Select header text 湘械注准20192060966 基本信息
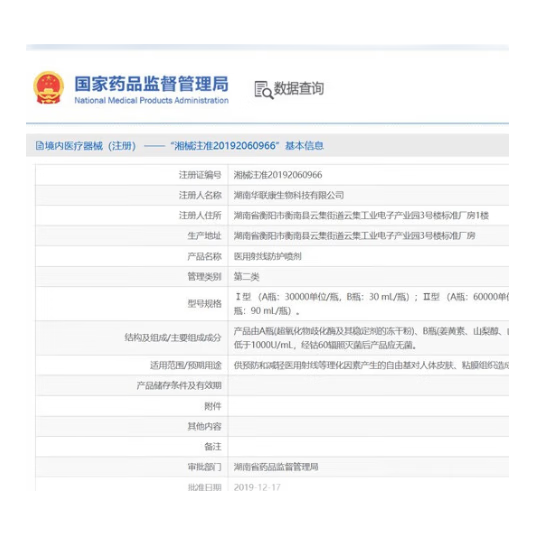 pos(247,146)
